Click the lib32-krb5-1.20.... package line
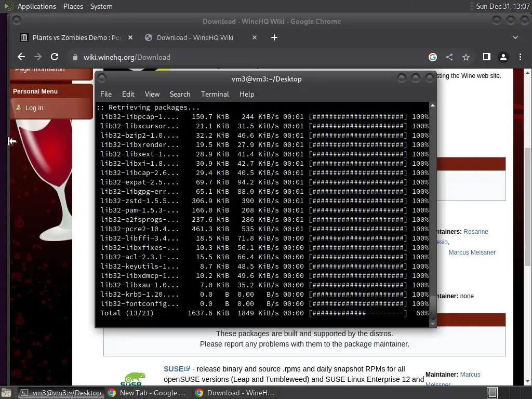Screen dimensions: 532x399 264,295
